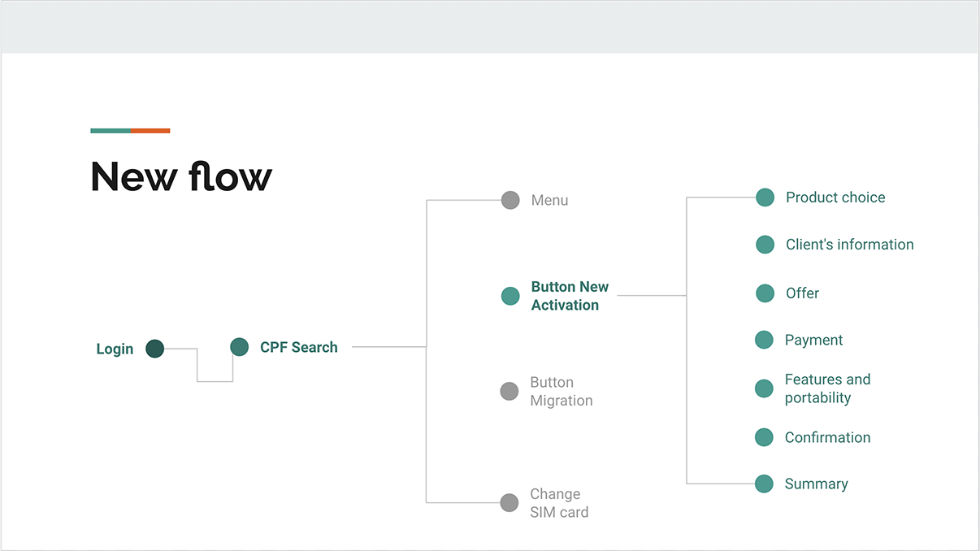Click the Button New Activation label

point(570,296)
